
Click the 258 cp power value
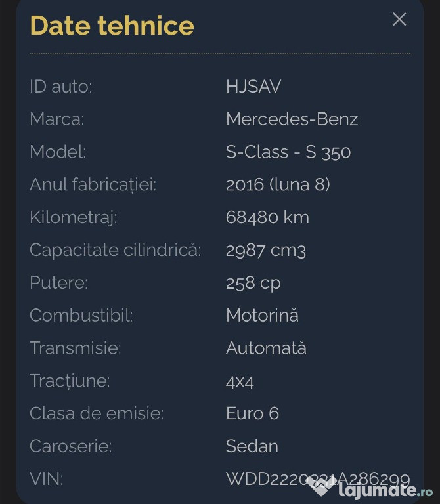pos(253,283)
